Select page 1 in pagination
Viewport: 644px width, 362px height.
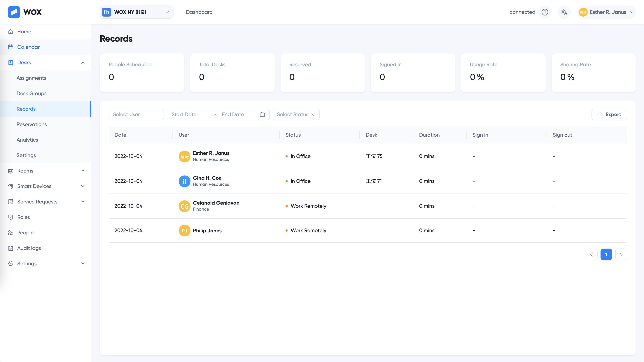tap(606, 255)
